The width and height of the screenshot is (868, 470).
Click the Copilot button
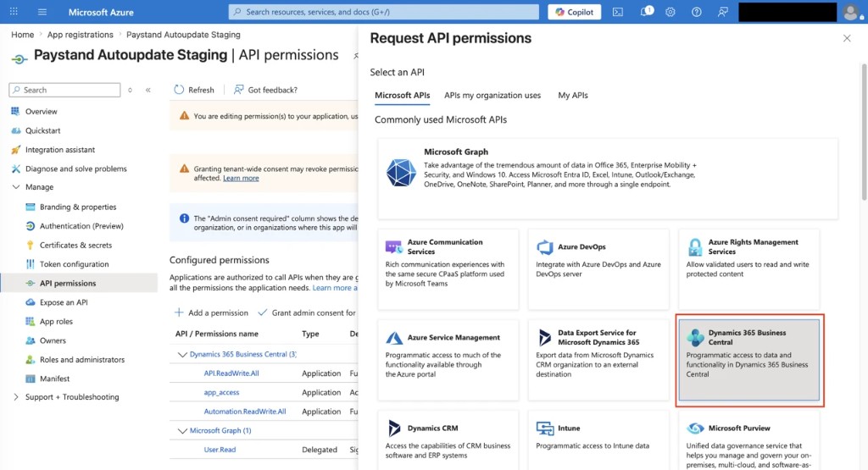point(575,12)
